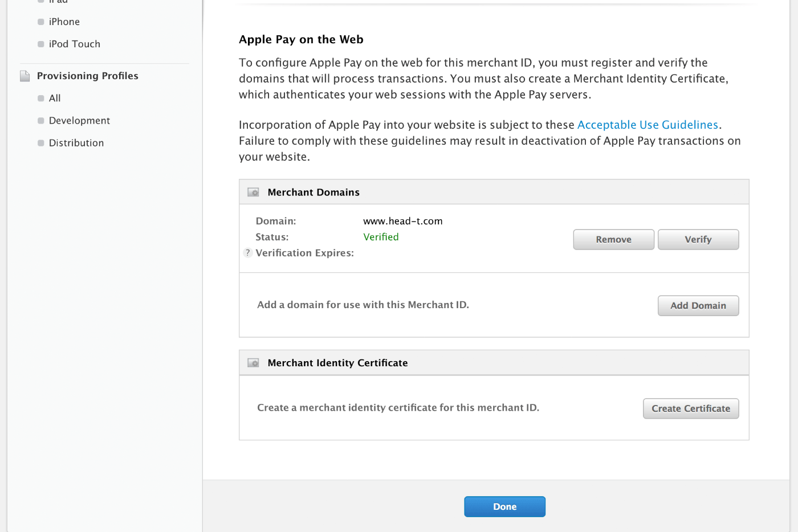Image resolution: width=798 pixels, height=532 pixels.
Task: Open the iPhone devices list
Action: (64, 22)
